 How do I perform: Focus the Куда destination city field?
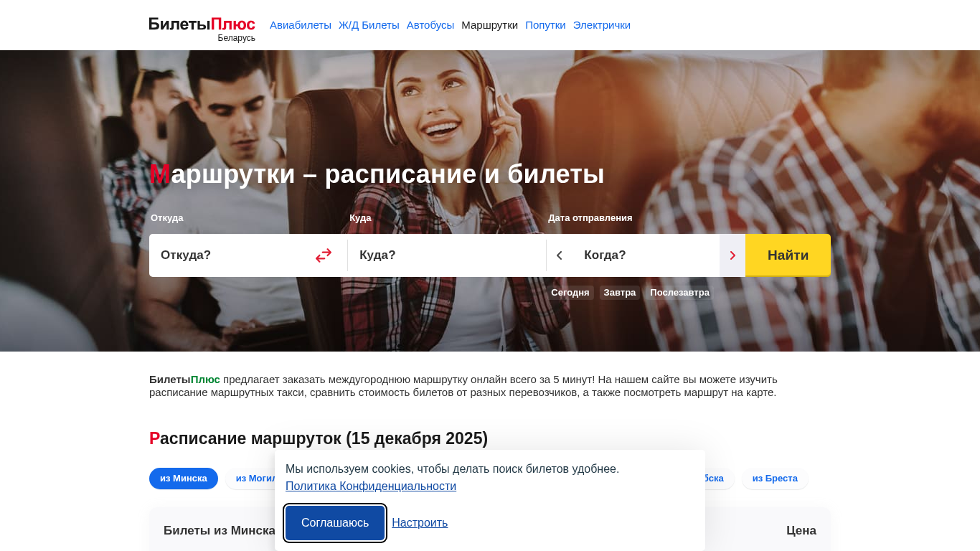447,255
